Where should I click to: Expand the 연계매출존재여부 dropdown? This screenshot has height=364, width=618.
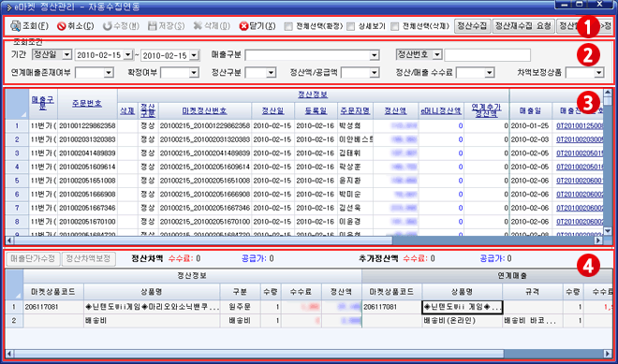(109, 72)
